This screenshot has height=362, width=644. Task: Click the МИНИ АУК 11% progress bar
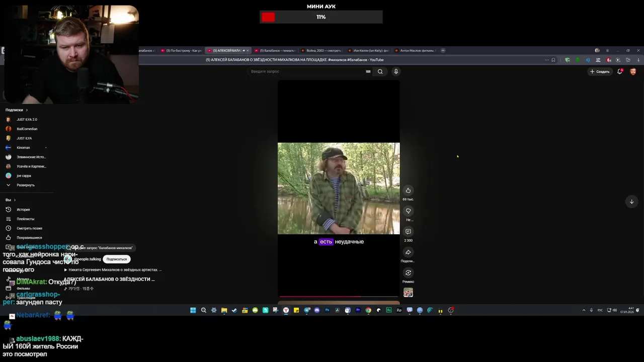pos(321,17)
